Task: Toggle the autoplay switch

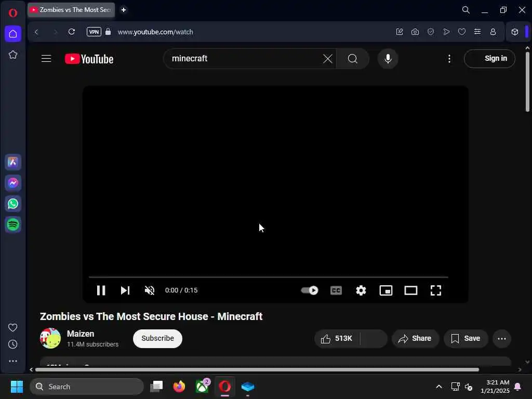Action: pyautogui.click(x=310, y=290)
